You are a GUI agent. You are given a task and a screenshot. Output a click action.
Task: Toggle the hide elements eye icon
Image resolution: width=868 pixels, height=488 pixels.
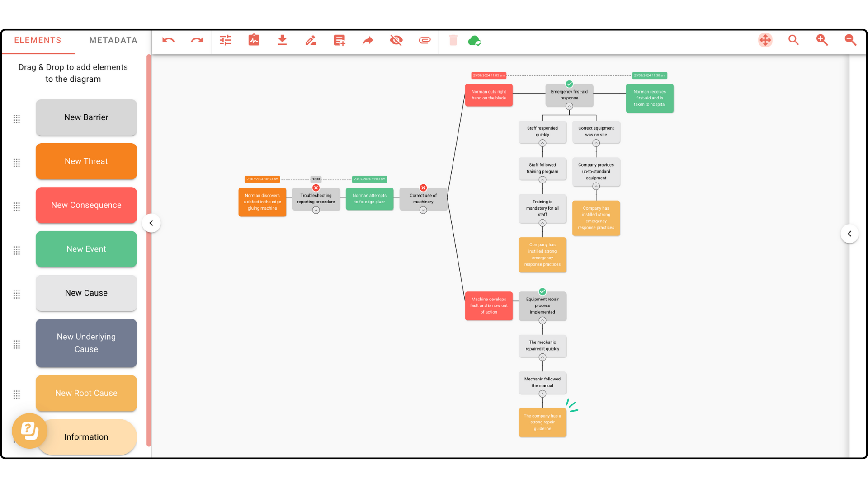pos(396,41)
